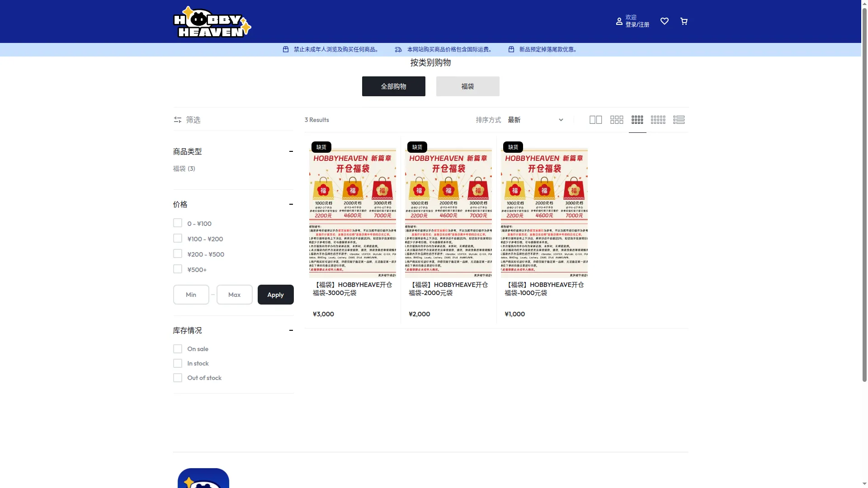The image size is (868, 488).
Task: Open the shopping cart icon
Action: tap(684, 21)
